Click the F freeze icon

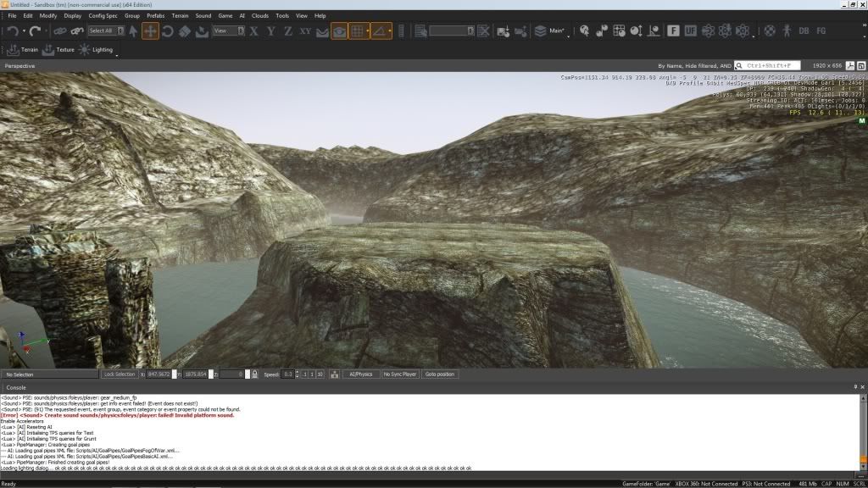click(673, 31)
